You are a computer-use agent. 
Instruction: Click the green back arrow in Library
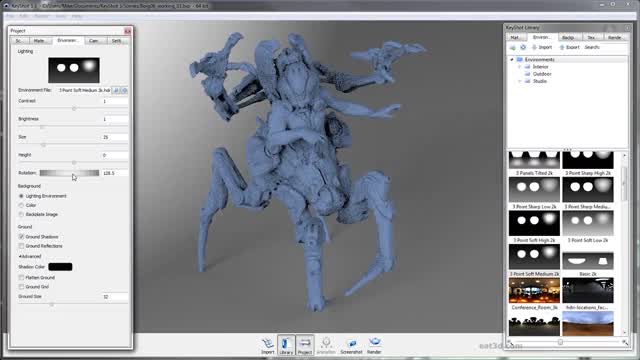click(513, 48)
